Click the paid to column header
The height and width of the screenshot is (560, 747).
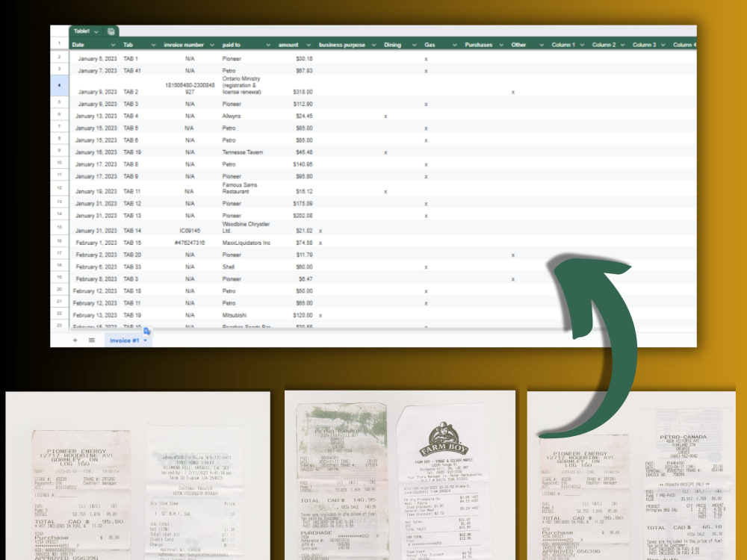tap(231, 45)
